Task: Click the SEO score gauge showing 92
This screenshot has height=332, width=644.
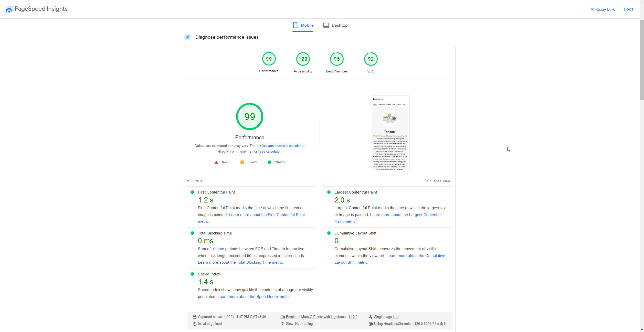Action: pyautogui.click(x=371, y=59)
